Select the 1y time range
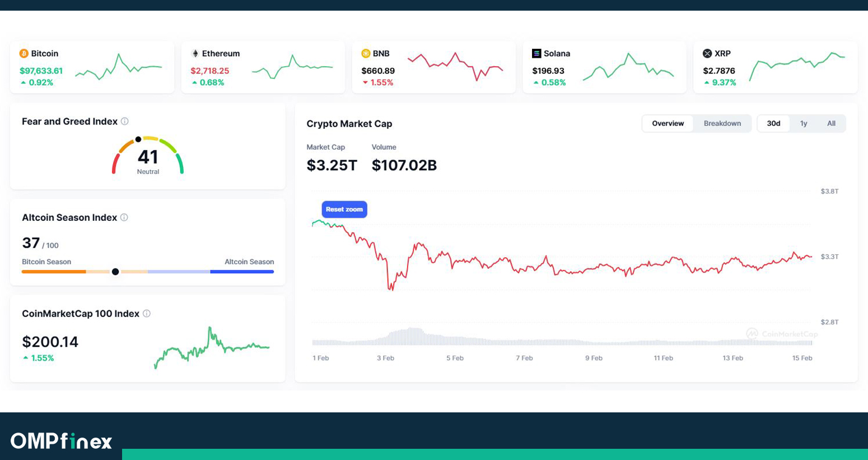This screenshot has width=868, height=460. tap(804, 124)
